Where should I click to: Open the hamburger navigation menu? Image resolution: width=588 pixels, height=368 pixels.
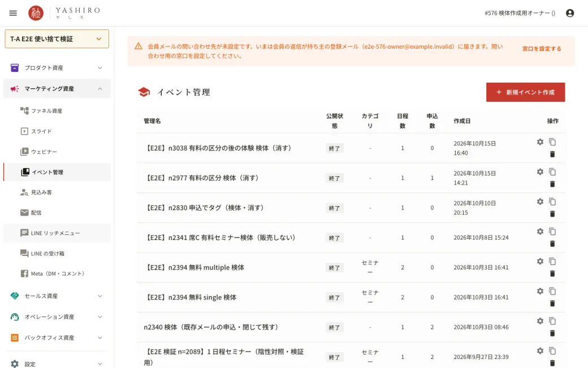13,13
